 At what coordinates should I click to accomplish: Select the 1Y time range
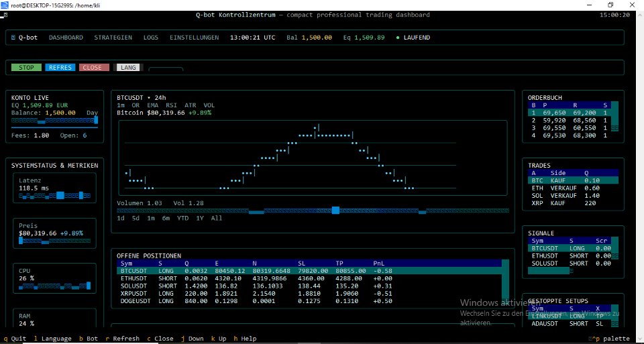(x=200, y=218)
